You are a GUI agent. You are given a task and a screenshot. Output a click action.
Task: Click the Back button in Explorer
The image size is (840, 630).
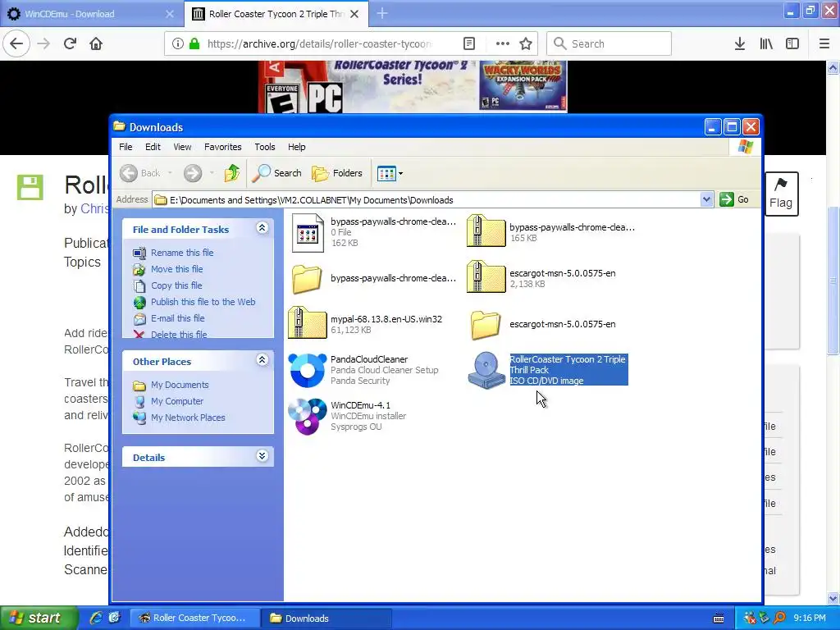click(139, 173)
